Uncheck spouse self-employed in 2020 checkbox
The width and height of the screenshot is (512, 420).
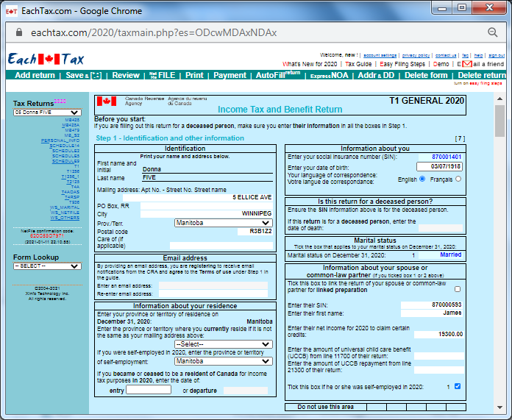[458, 386]
